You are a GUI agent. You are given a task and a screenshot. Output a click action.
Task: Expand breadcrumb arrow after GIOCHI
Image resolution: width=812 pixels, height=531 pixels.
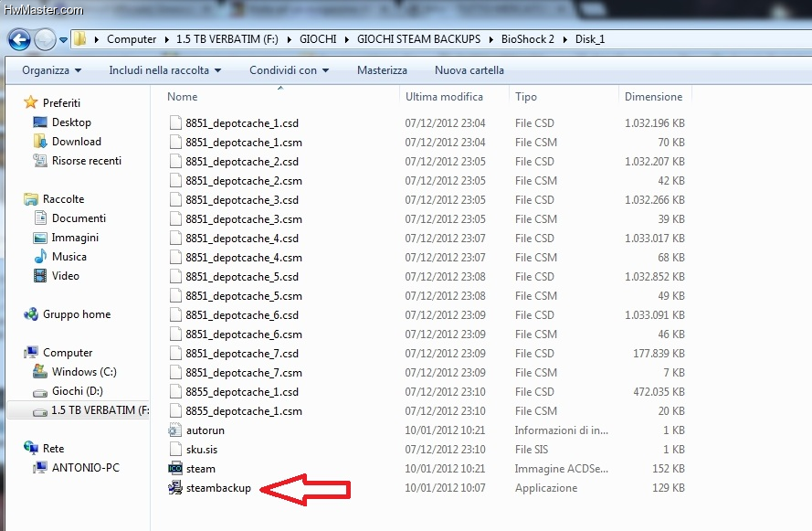click(346, 39)
